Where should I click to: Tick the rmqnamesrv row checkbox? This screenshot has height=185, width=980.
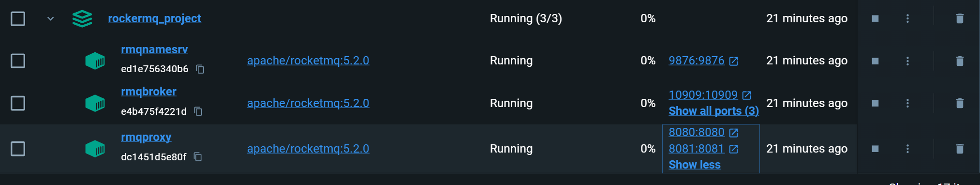click(18, 61)
